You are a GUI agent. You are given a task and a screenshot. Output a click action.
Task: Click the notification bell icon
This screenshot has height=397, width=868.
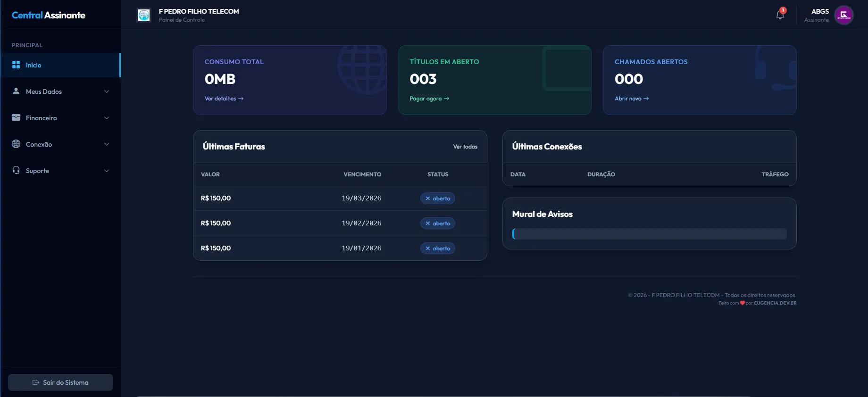[x=780, y=15]
